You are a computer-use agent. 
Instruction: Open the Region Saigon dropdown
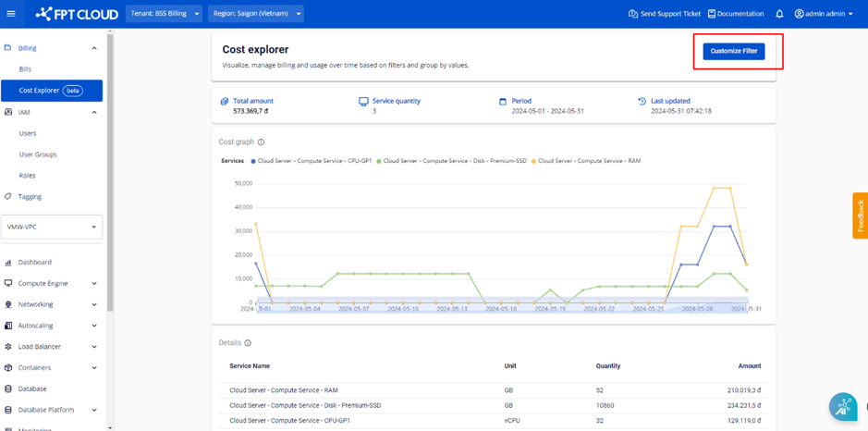coord(255,14)
